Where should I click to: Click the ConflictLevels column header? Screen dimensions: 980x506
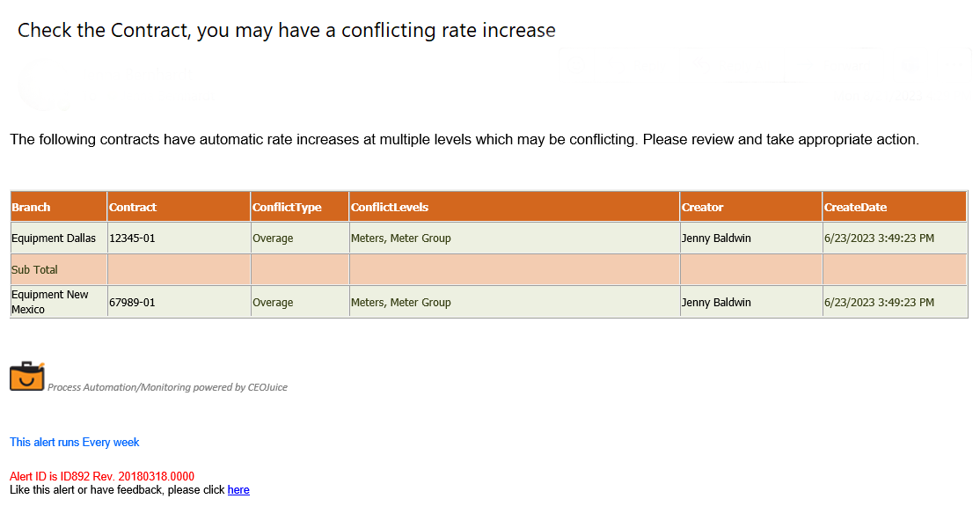tap(390, 208)
